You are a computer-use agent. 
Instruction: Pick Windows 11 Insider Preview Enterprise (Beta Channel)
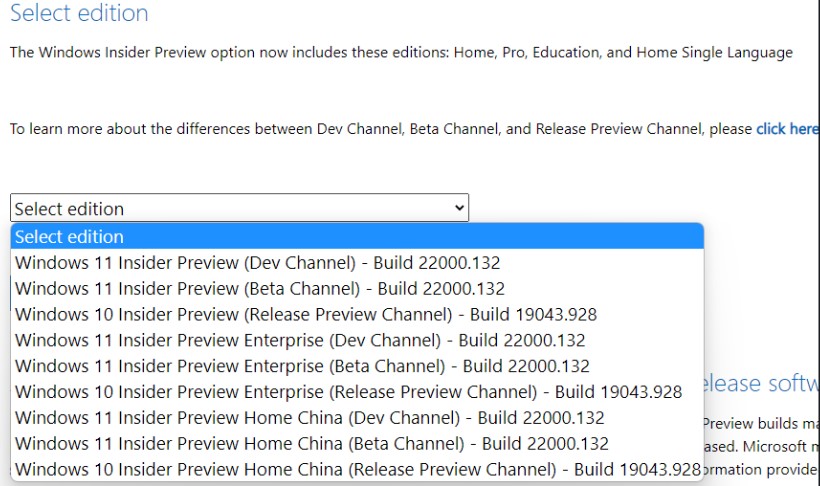[302, 366]
